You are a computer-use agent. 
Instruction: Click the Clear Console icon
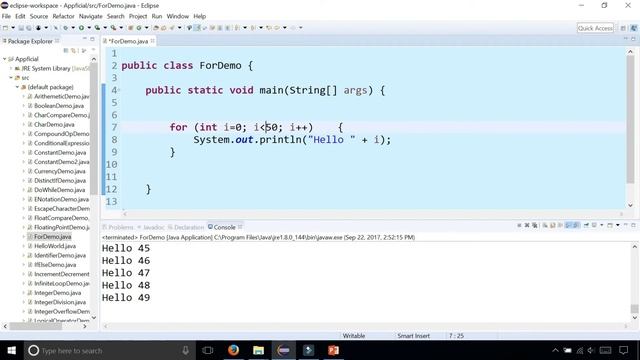click(545, 225)
